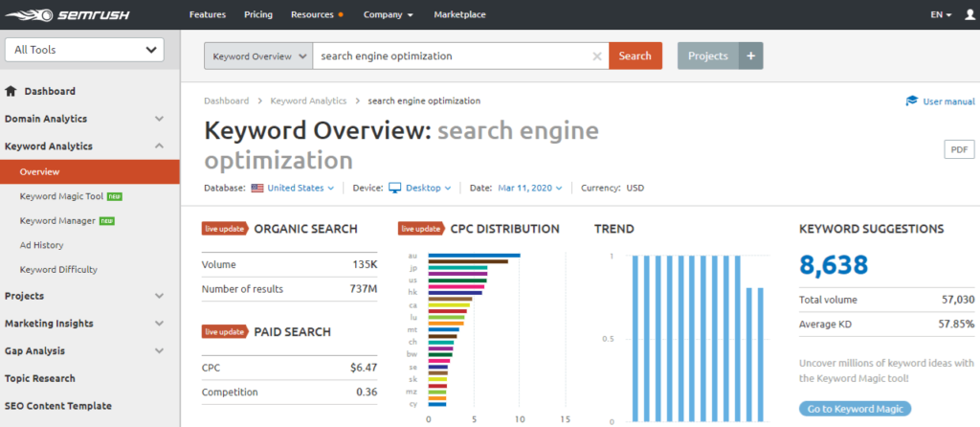Viewport: 980px width, 427px height.
Task: Open Pricing in the top navigation
Action: point(258,14)
